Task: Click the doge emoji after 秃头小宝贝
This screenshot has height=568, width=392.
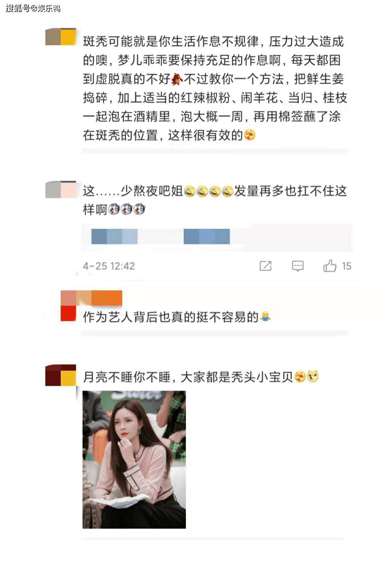Action: 313,376
